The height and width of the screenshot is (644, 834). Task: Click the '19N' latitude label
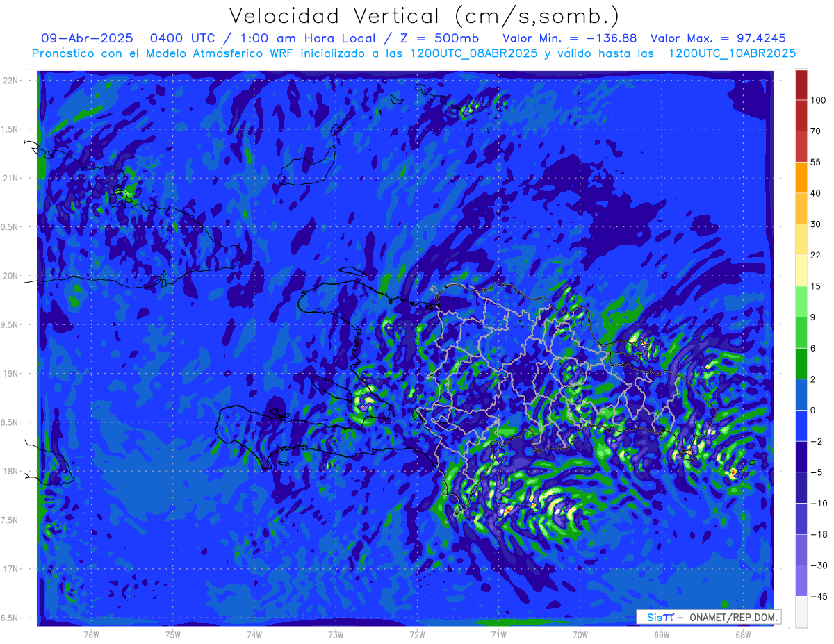[10, 374]
